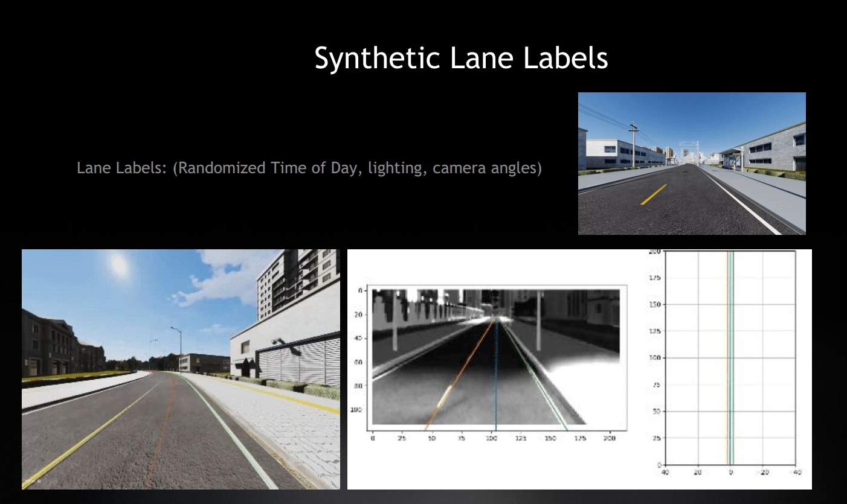Open the top-right road image with yellow dash
The height and width of the screenshot is (504, 847).
pyautogui.click(x=692, y=164)
